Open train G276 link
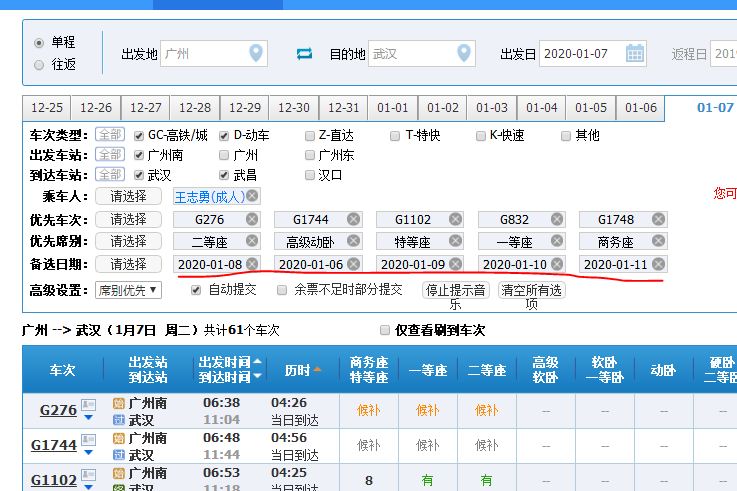This screenshot has height=491, width=737. click(58, 410)
